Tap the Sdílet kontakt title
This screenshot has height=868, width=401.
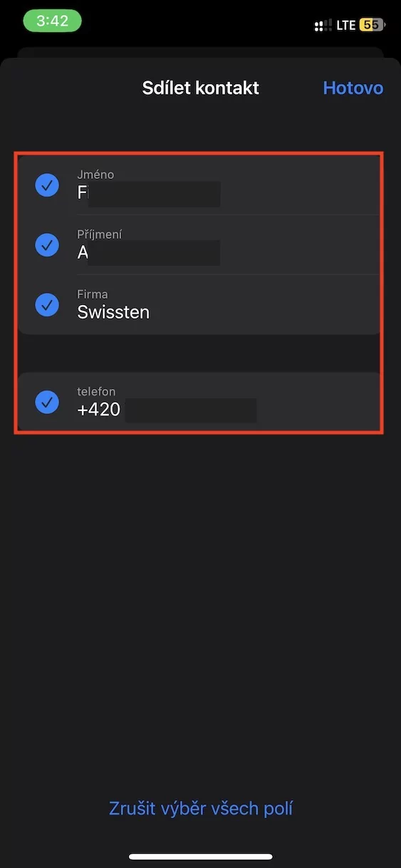click(201, 88)
